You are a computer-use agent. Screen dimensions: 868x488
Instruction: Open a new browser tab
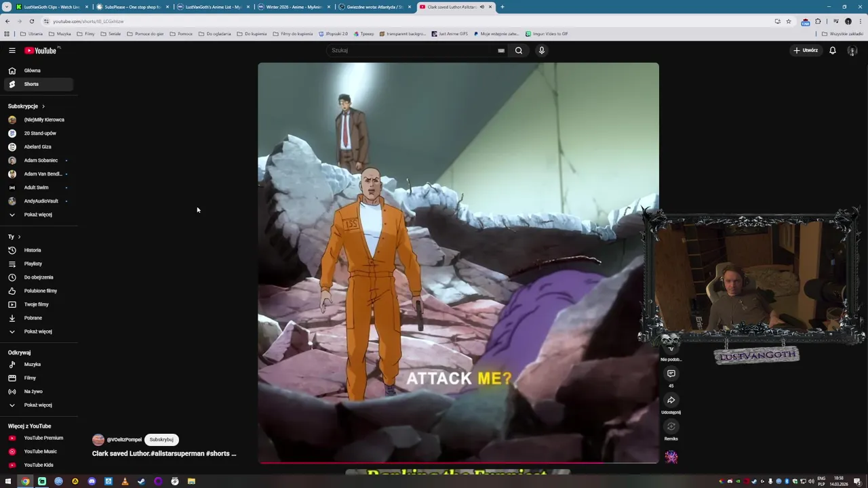pyautogui.click(x=502, y=7)
